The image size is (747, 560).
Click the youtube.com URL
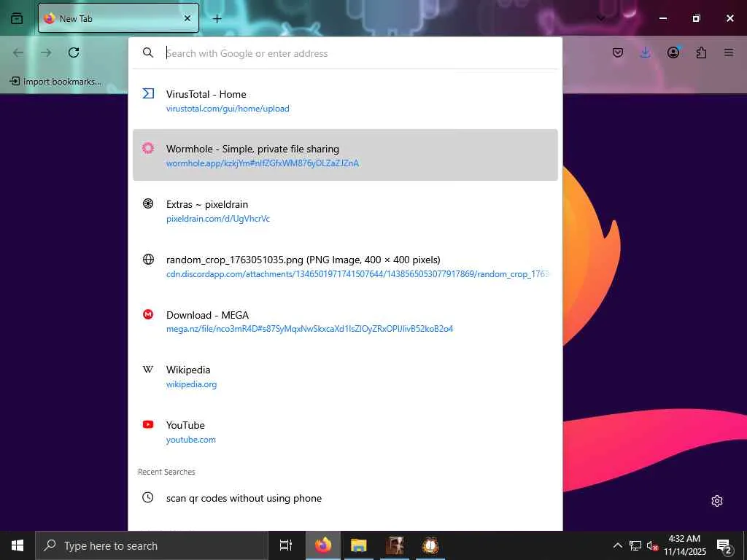point(191,440)
